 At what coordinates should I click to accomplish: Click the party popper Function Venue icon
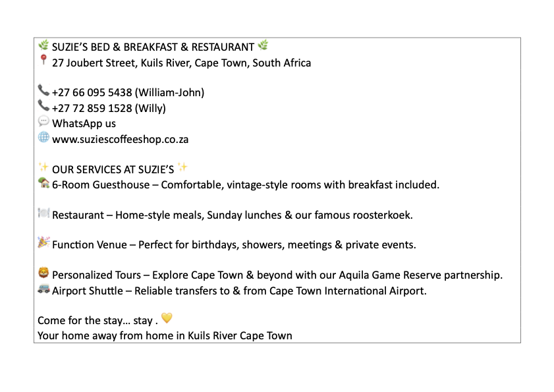pyautogui.click(x=43, y=243)
